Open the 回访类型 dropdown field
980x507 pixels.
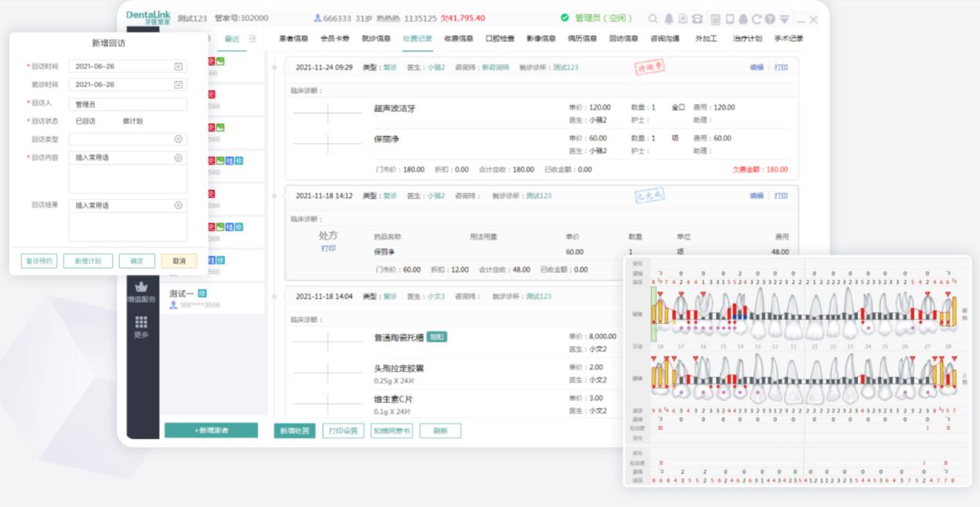[x=128, y=139]
